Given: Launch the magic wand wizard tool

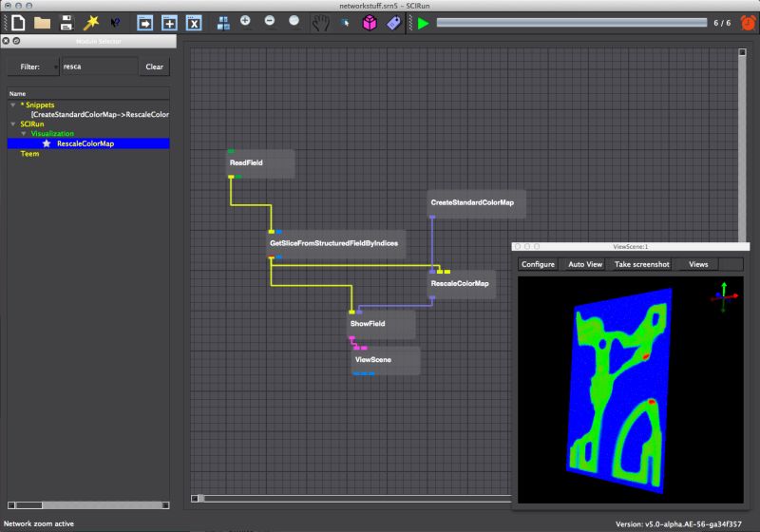Looking at the screenshot, I should coord(90,23).
